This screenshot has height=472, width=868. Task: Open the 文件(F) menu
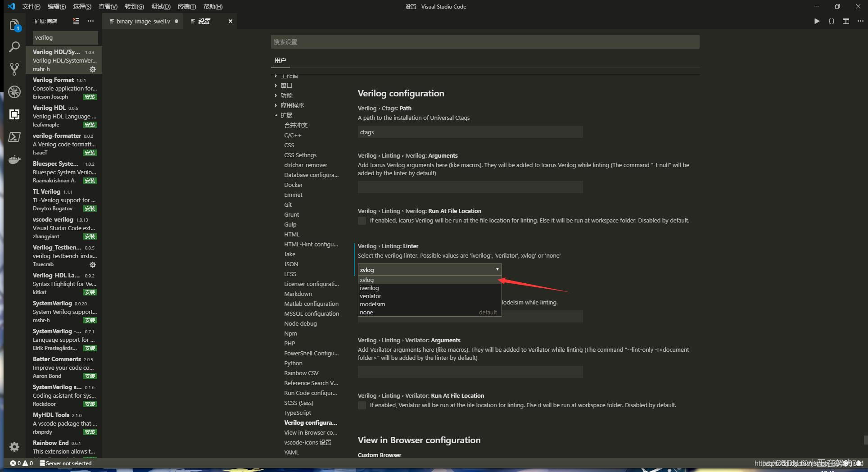31,6
